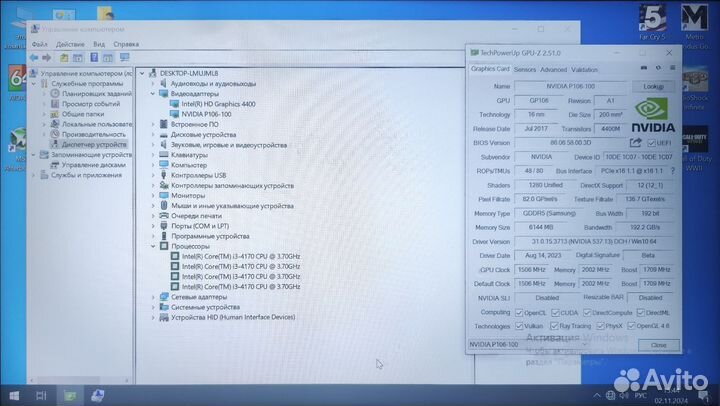Collapse the DESKTOP-LMUJML8 root node
This screenshot has width=720, height=406.
click(x=142, y=73)
